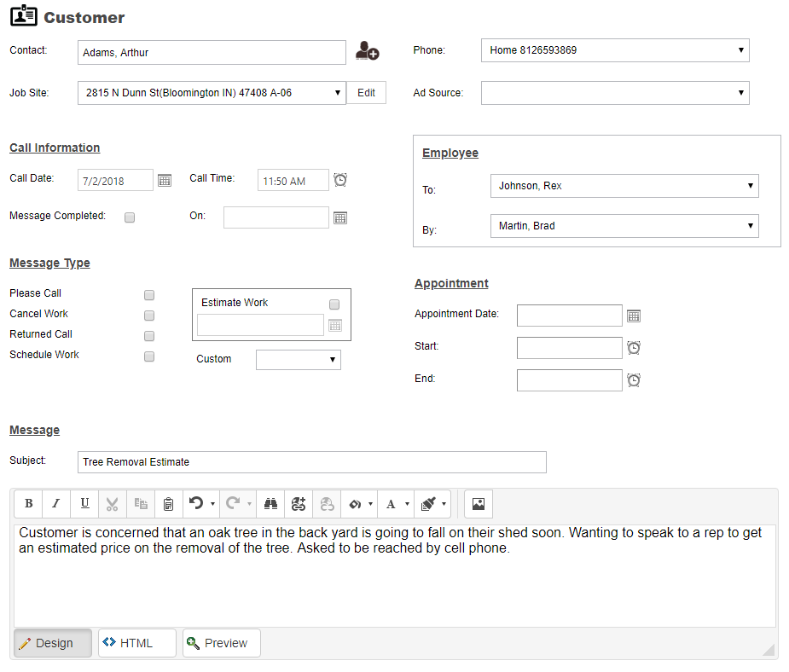Click the Underline formatting button
The image size is (789, 672).
[85, 503]
